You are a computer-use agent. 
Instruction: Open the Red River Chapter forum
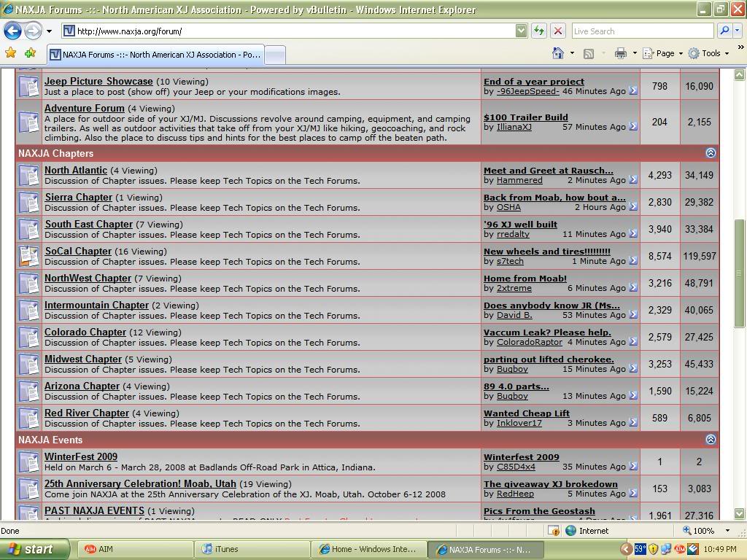point(87,413)
